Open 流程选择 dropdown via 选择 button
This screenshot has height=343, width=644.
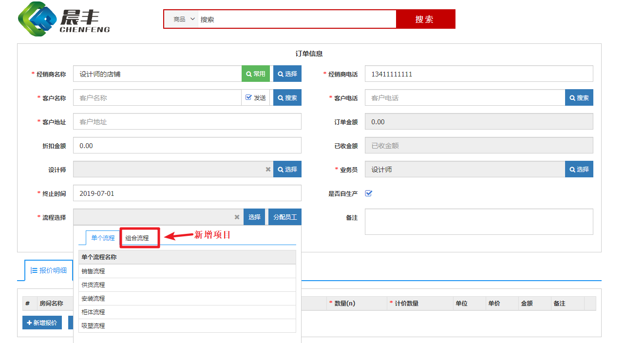(x=254, y=217)
